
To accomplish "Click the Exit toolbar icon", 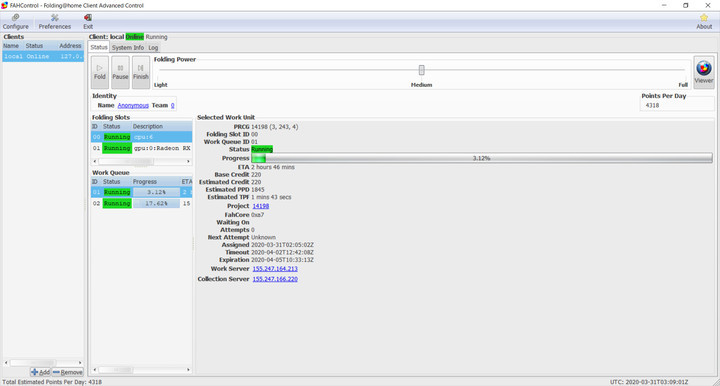I will (x=88, y=22).
